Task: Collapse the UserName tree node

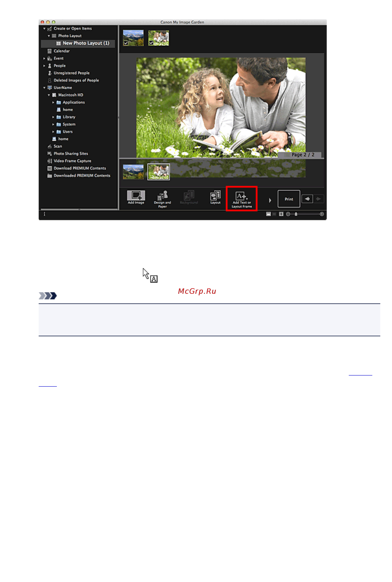Action: coord(44,88)
